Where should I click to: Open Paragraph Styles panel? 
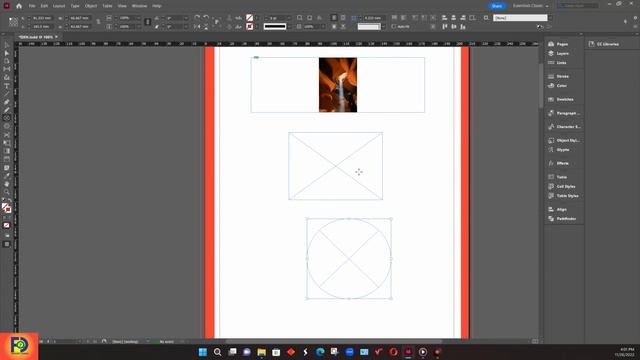564,113
